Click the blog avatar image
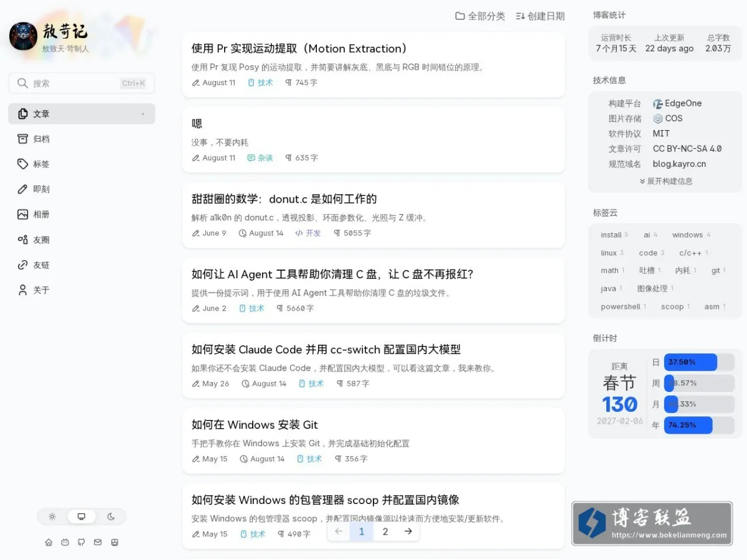This screenshot has width=747, height=560. click(x=23, y=36)
